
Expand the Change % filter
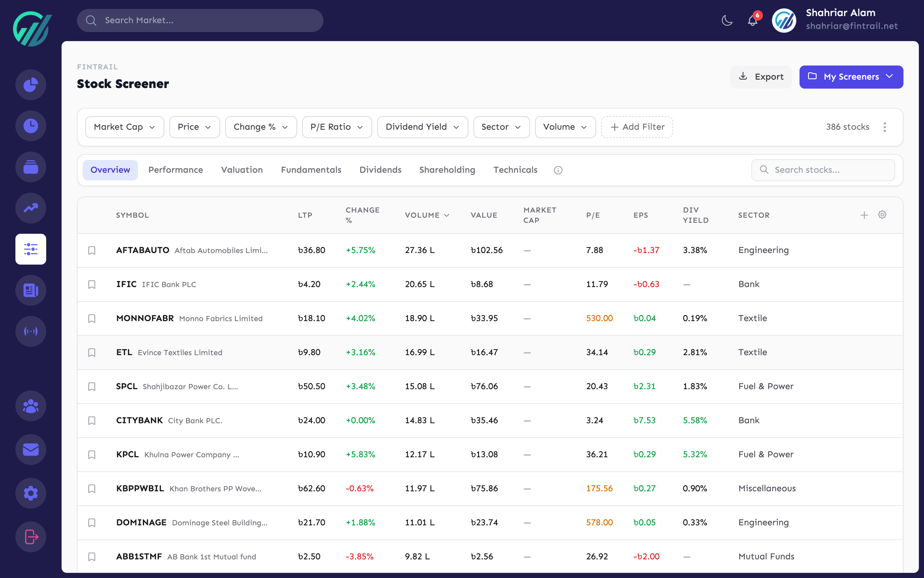261,127
